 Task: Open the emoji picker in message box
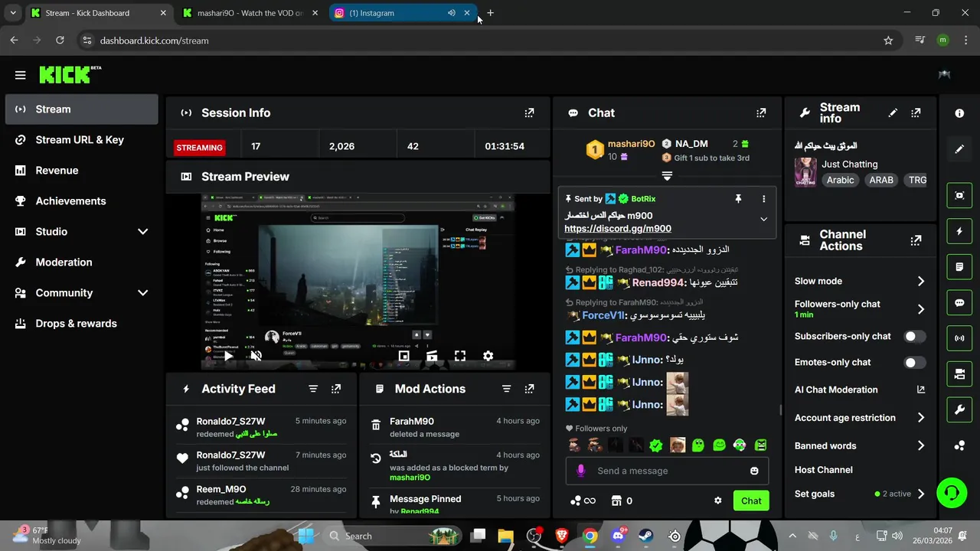coord(754,471)
